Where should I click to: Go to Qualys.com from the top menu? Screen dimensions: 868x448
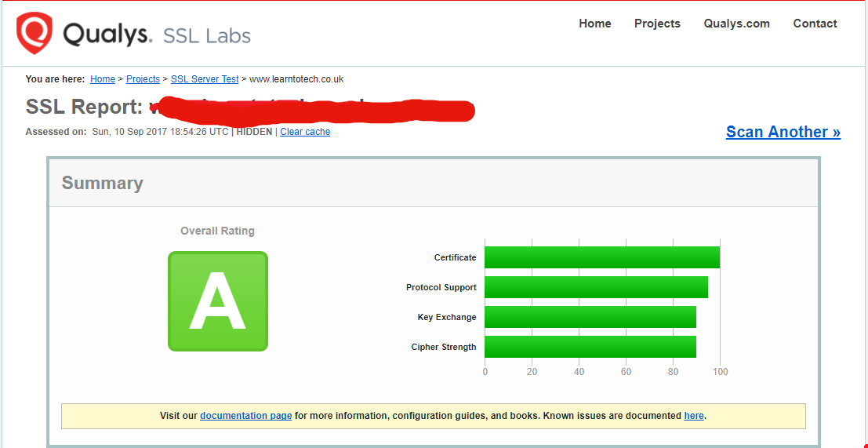[x=737, y=24]
